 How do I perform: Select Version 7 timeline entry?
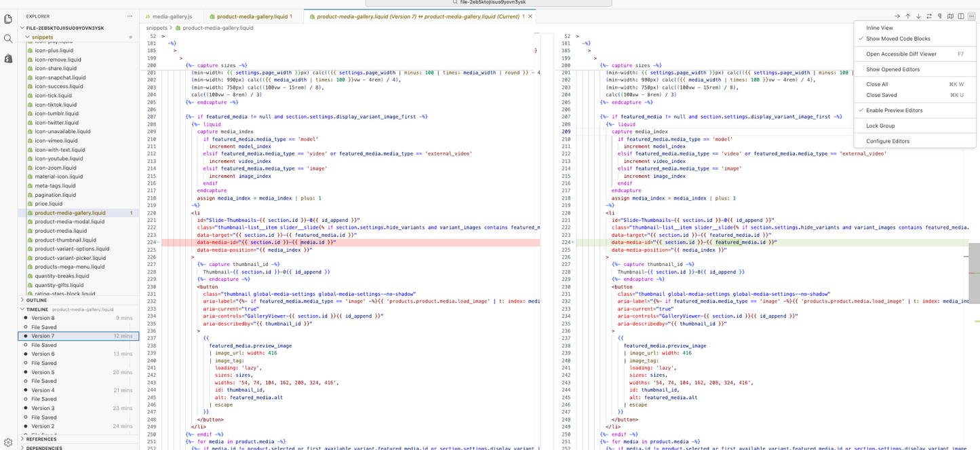coord(78,336)
